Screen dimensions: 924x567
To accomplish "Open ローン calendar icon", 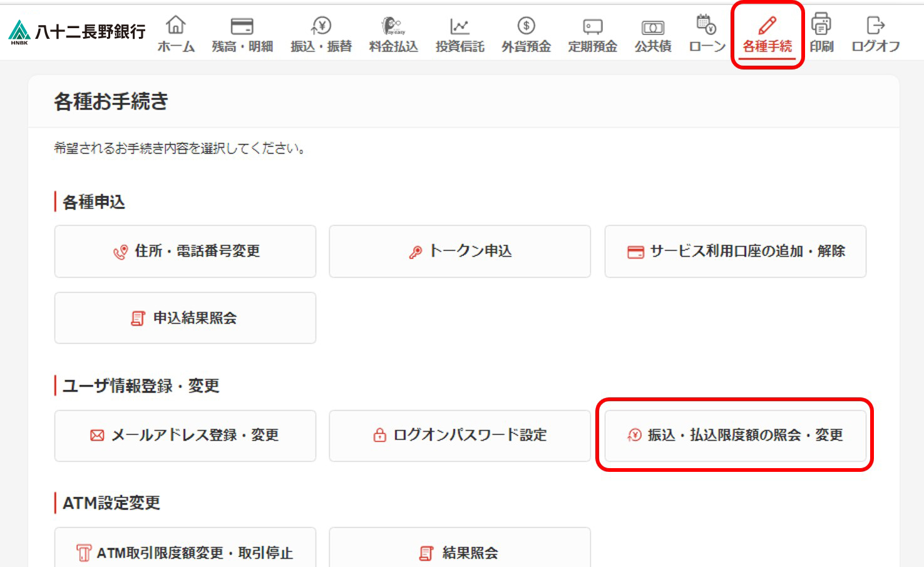I will (706, 25).
